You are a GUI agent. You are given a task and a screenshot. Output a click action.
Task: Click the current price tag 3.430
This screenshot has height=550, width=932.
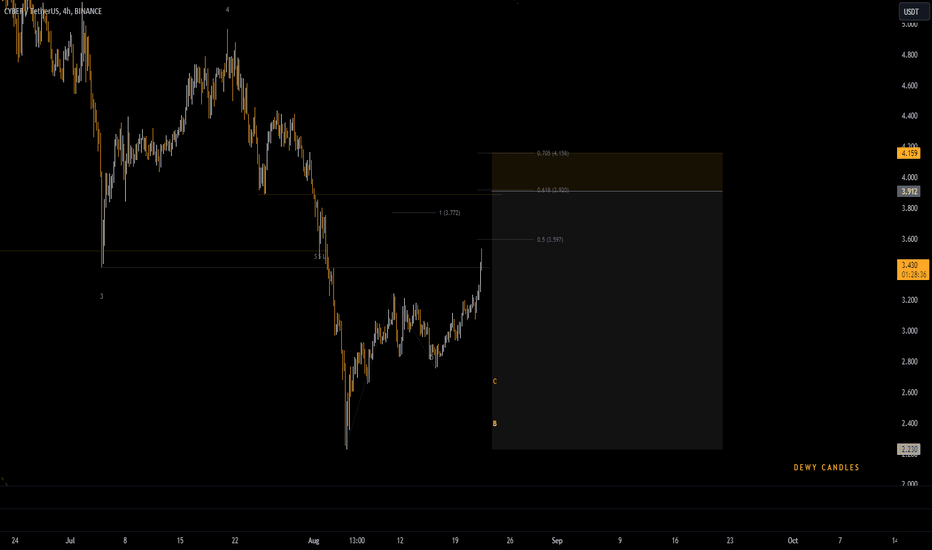pos(912,269)
